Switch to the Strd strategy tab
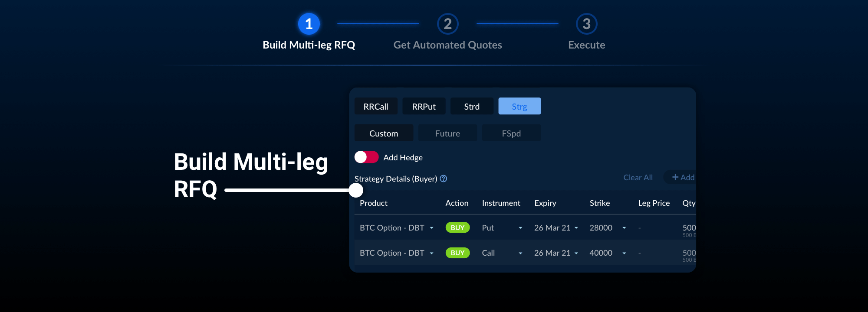Image resolution: width=868 pixels, height=312 pixels. click(472, 106)
